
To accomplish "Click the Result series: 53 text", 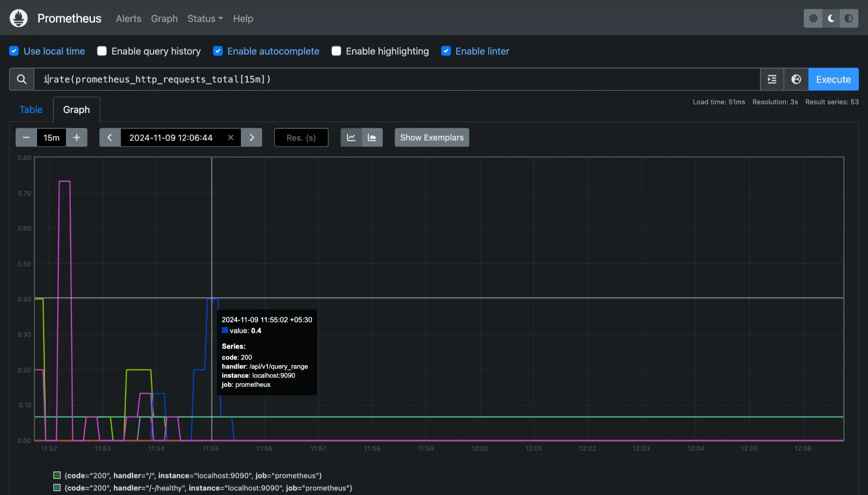I will pyautogui.click(x=832, y=102).
